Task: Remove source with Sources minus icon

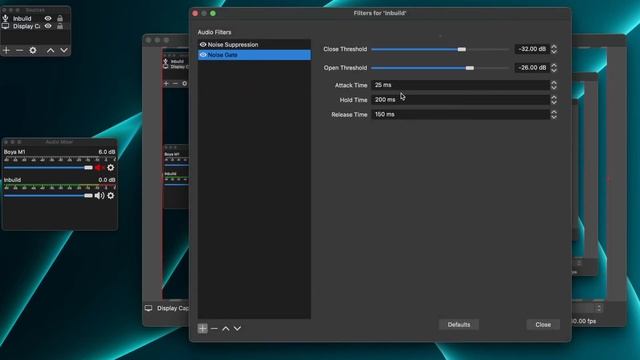Action: click(19, 50)
